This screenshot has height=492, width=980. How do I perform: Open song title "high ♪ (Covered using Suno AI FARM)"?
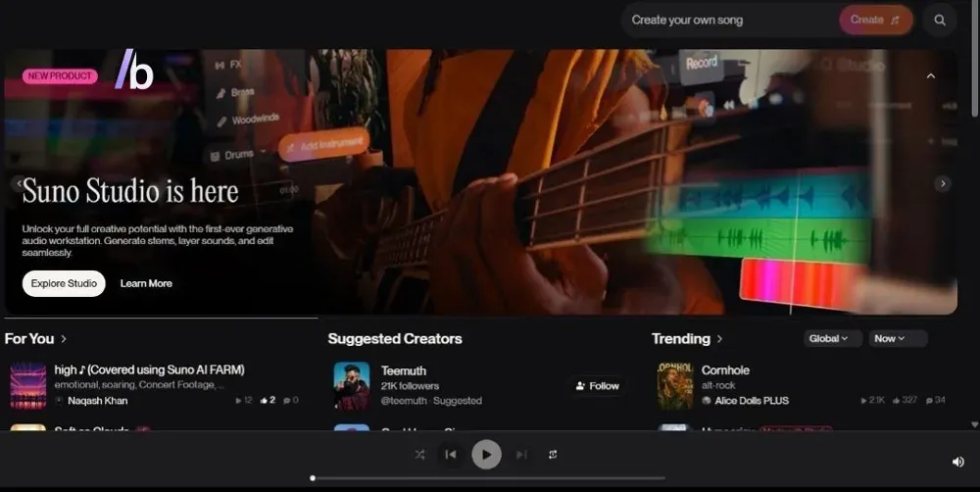point(149,369)
